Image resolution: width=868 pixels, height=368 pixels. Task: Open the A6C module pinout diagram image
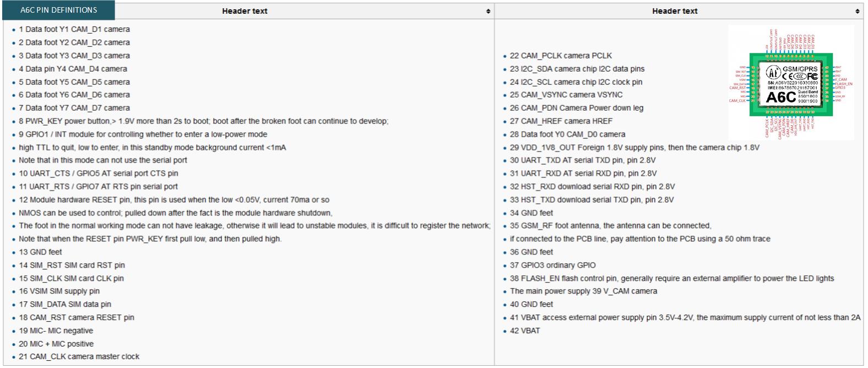coord(791,82)
